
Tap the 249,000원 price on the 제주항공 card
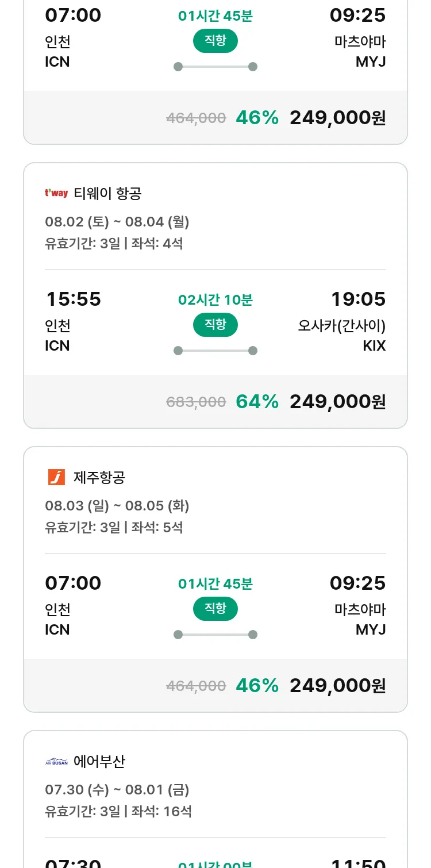pyautogui.click(x=337, y=685)
